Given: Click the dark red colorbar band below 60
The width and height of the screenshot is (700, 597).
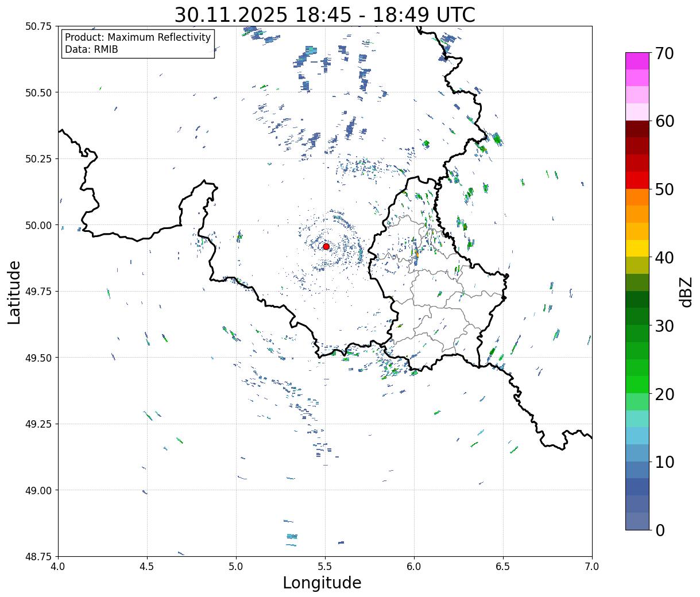Looking at the screenshot, I should [637, 129].
